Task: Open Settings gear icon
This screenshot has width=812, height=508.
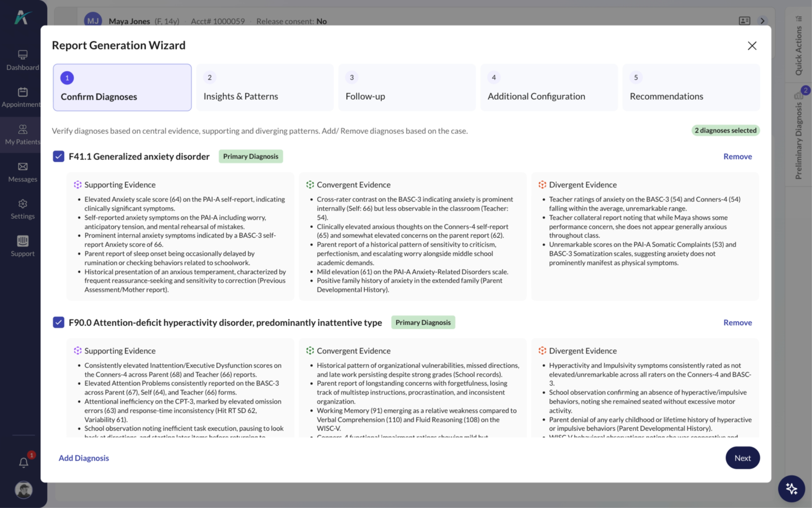Action: (23, 204)
